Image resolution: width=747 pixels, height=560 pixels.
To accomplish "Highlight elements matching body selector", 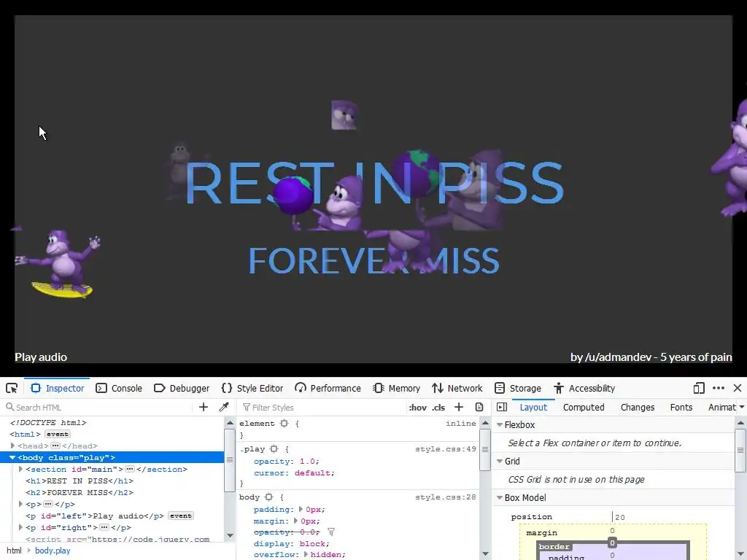I will pyautogui.click(x=268, y=497).
